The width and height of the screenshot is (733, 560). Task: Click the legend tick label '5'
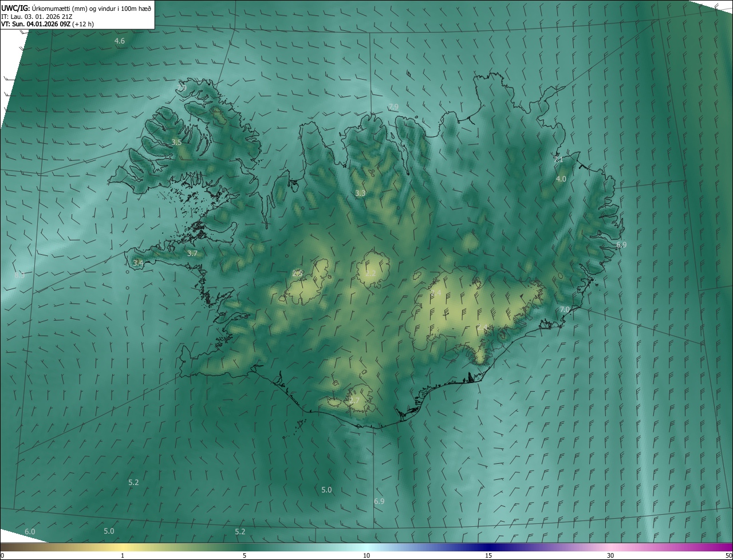click(x=245, y=555)
